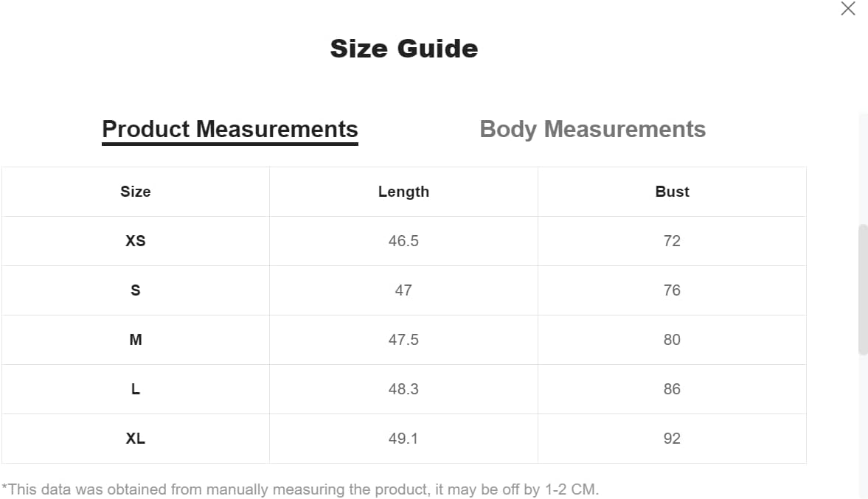Select the M size row label
The height and width of the screenshot is (499, 868).
[x=136, y=339]
